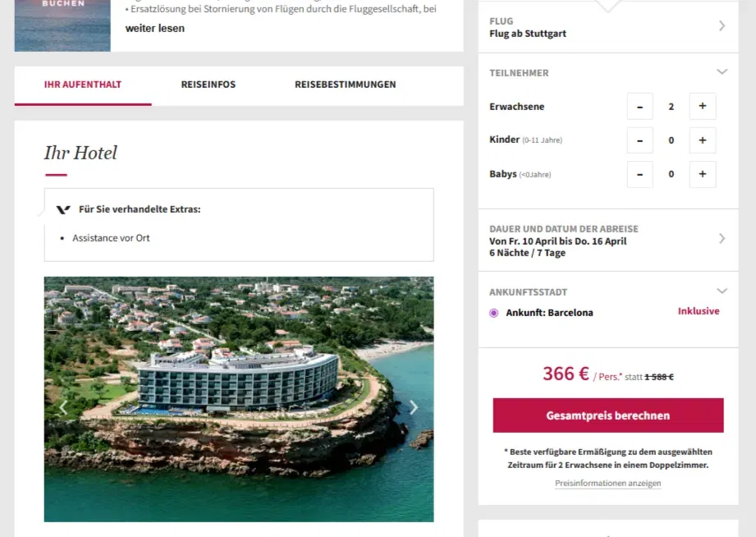This screenshot has height=537, width=756.
Task: Select the Ankunft: Barcelona radio option
Action: (494, 313)
